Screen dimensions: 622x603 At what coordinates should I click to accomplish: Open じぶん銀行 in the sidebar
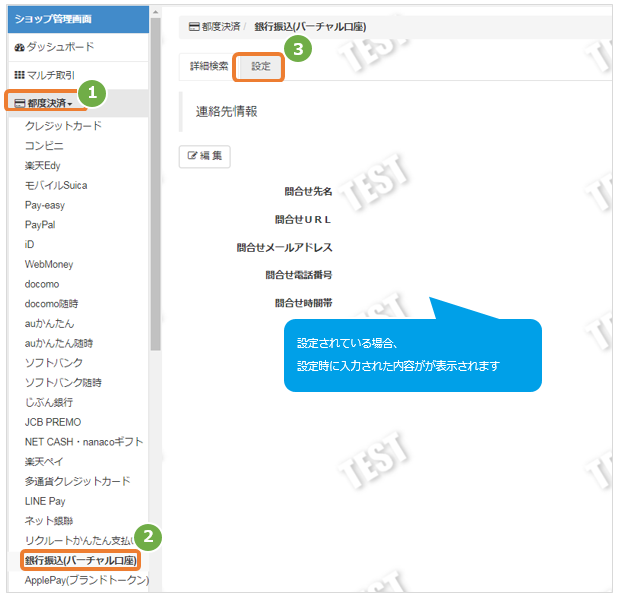pyautogui.click(x=49, y=402)
